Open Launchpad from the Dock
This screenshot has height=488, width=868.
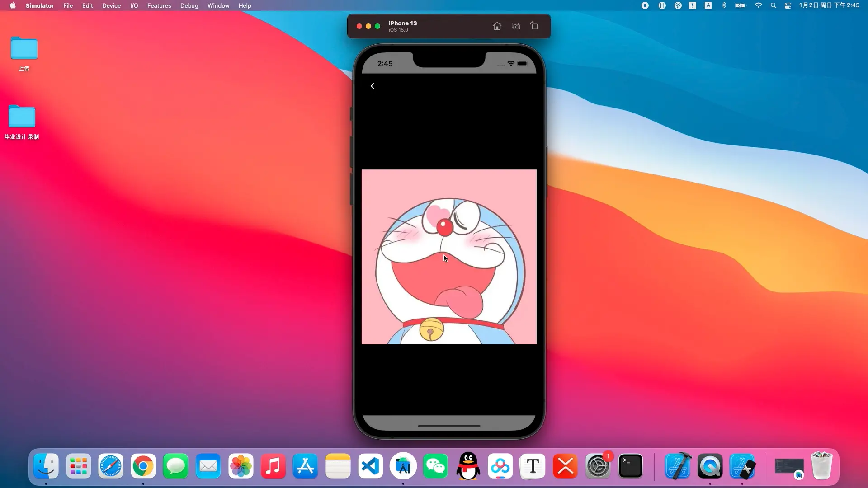coord(79,466)
